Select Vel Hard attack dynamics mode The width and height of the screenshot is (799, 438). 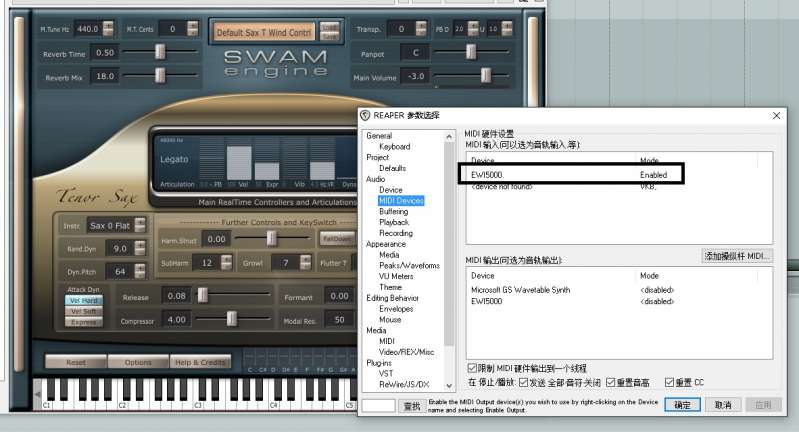(x=82, y=300)
